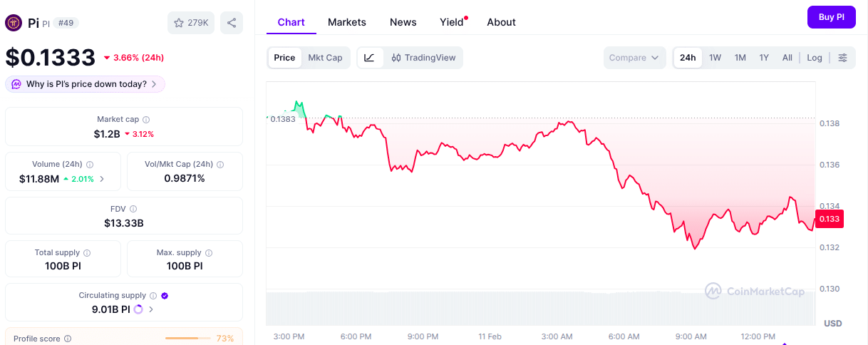This screenshot has height=345, width=868.
Task: Click 'Why is PI's price down today?' link
Action: point(86,84)
